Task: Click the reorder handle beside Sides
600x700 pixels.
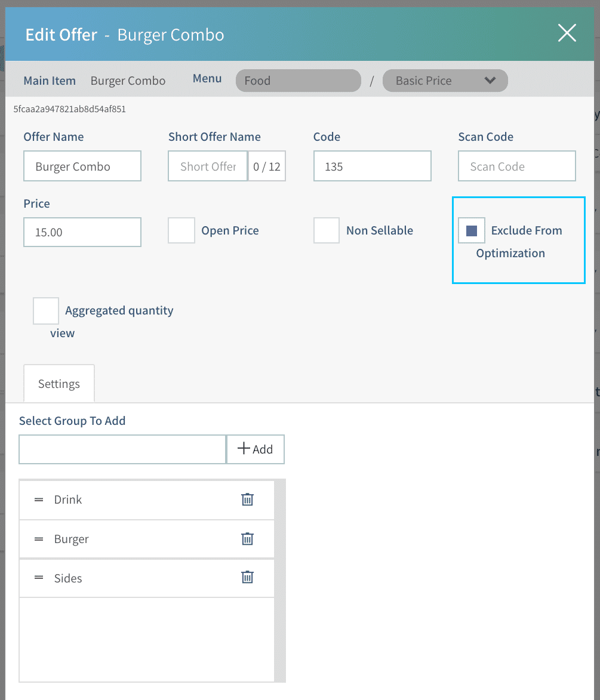Action: pyautogui.click(x=39, y=578)
